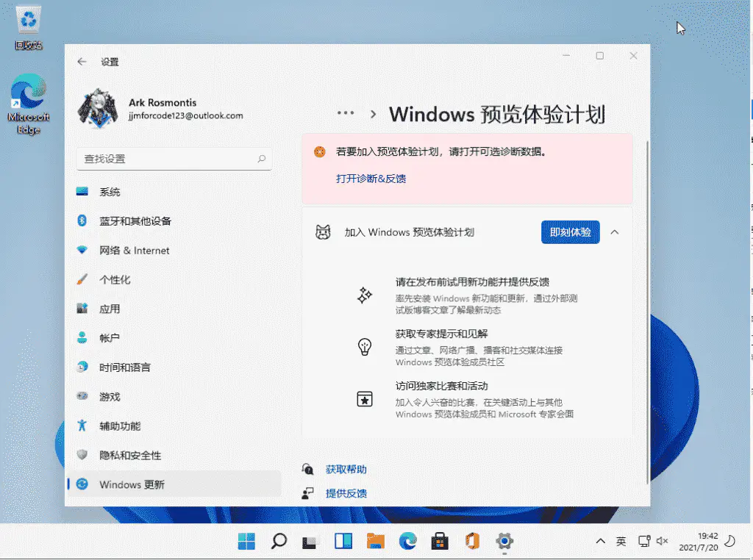Open the 系统 settings category

(174, 192)
